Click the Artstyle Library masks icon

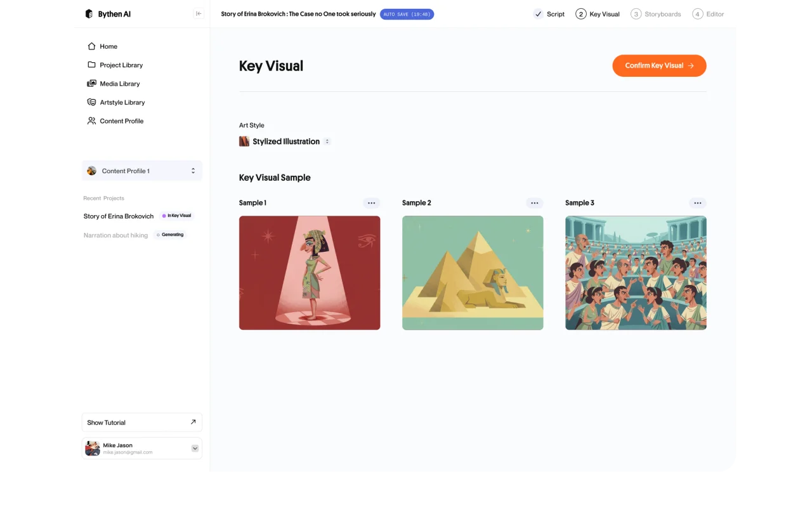pyautogui.click(x=91, y=102)
